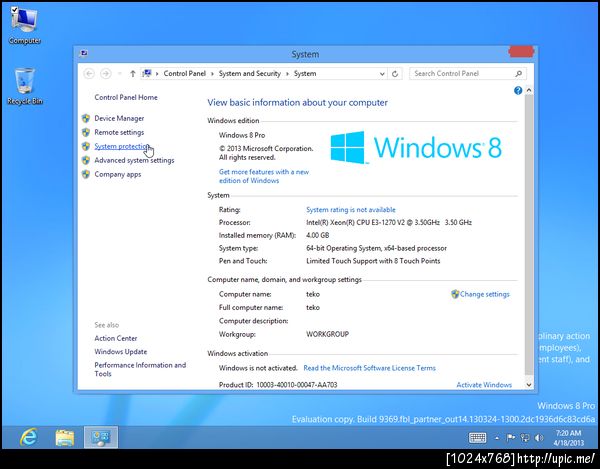The image size is (600, 469).
Task: Open Advanced system settings
Action: pos(134,160)
